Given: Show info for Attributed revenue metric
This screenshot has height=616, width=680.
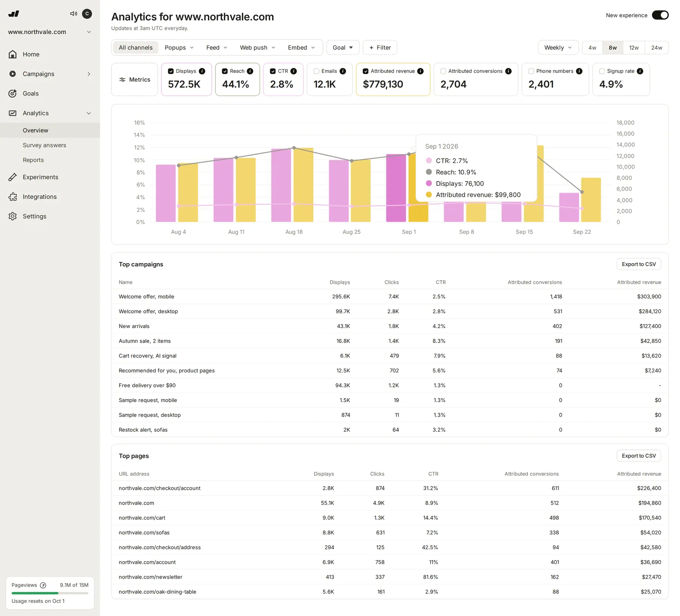Looking at the screenshot, I should [x=421, y=71].
